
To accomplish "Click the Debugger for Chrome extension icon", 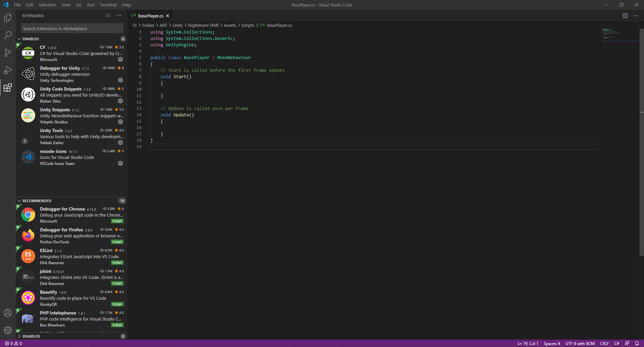I will (x=28, y=215).
